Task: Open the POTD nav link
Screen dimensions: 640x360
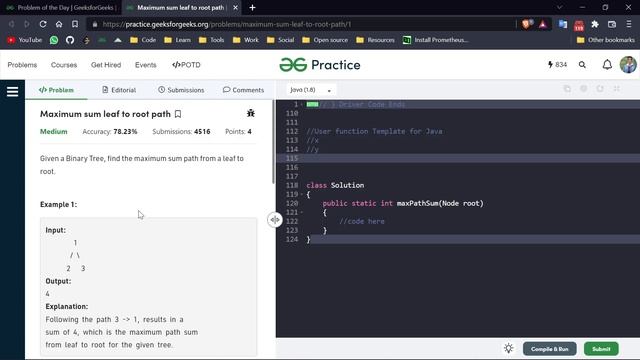Action: (186, 65)
